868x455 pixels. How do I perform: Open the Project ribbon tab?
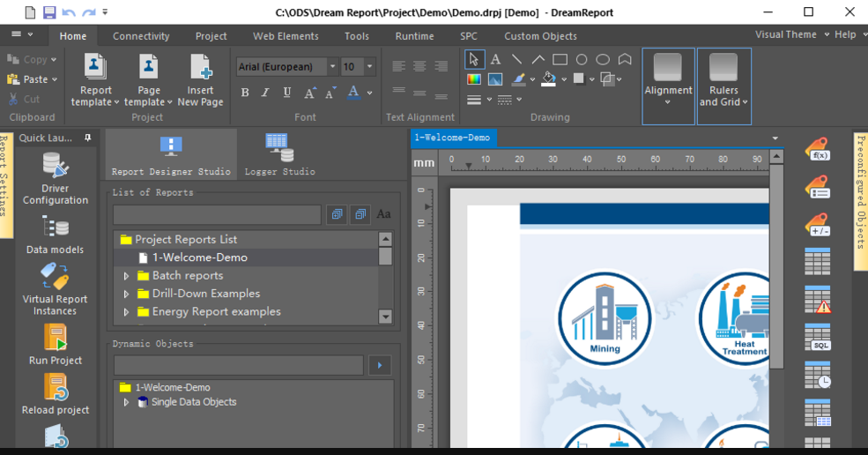tap(211, 36)
